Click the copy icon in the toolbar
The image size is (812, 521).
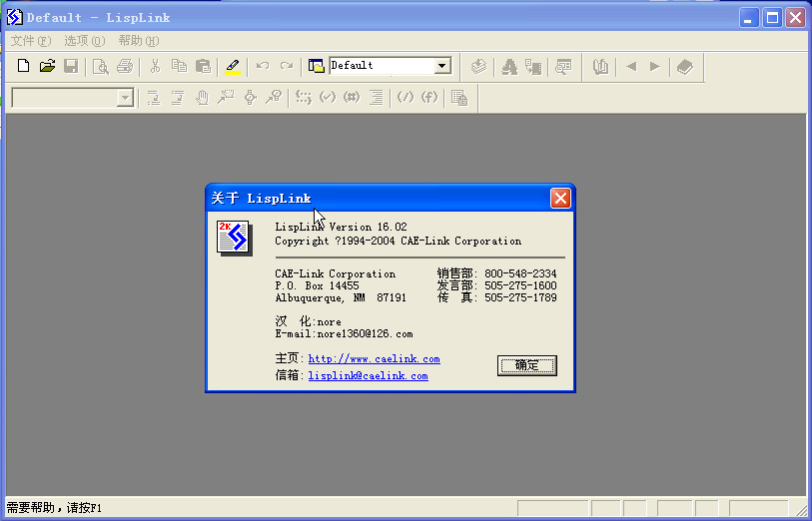pos(179,66)
